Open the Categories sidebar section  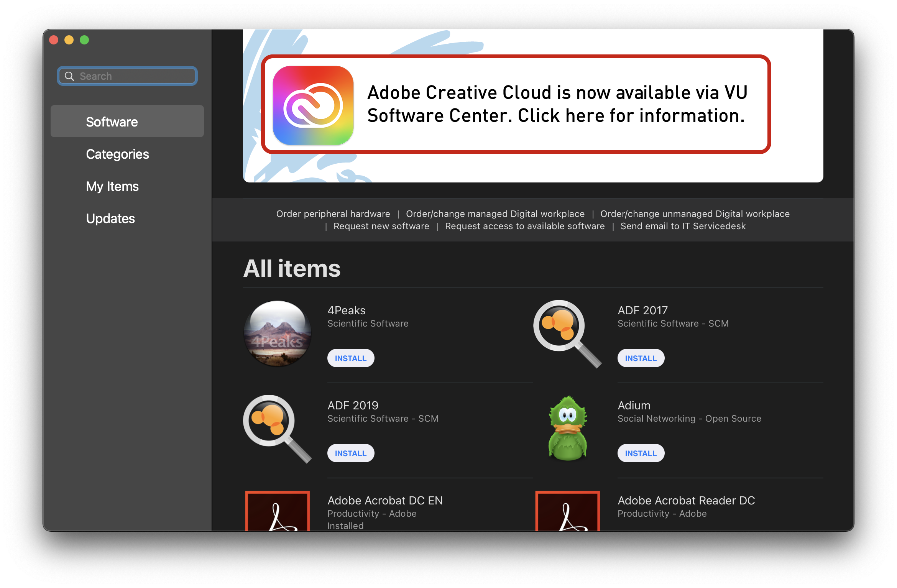(117, 154)
